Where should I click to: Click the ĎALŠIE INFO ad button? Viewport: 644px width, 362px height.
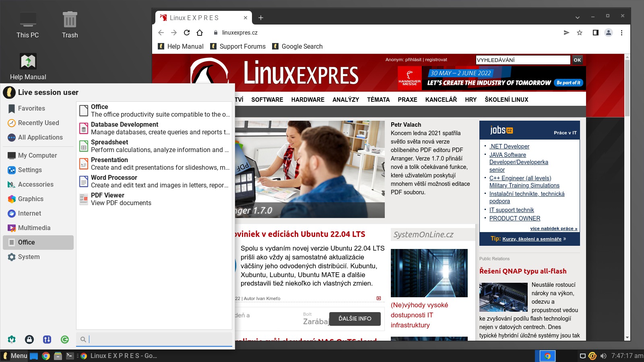click(355, 319)
